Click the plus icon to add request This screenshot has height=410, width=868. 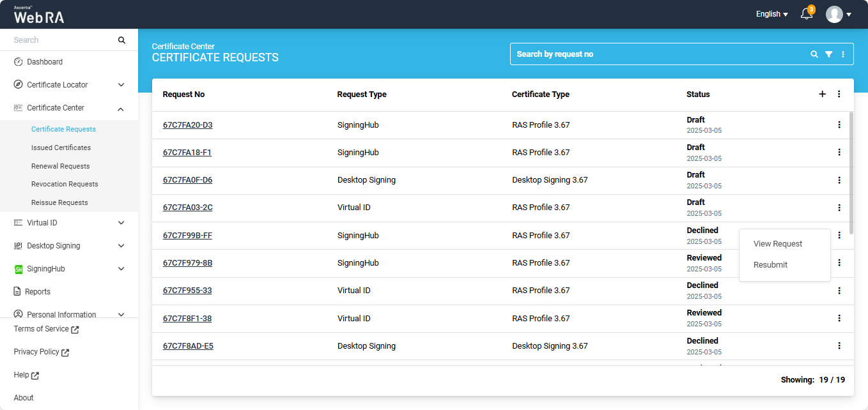822,94
